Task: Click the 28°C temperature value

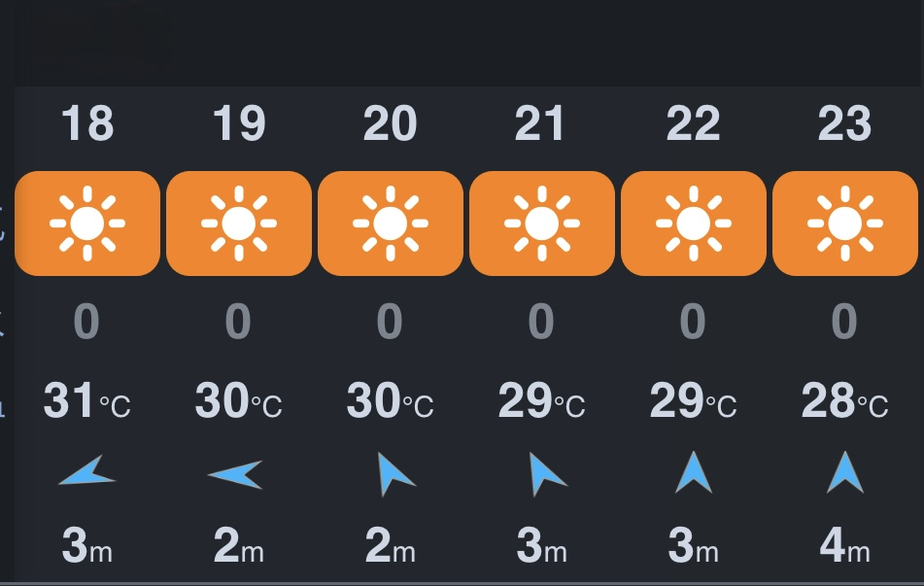Action: point(844,401)
